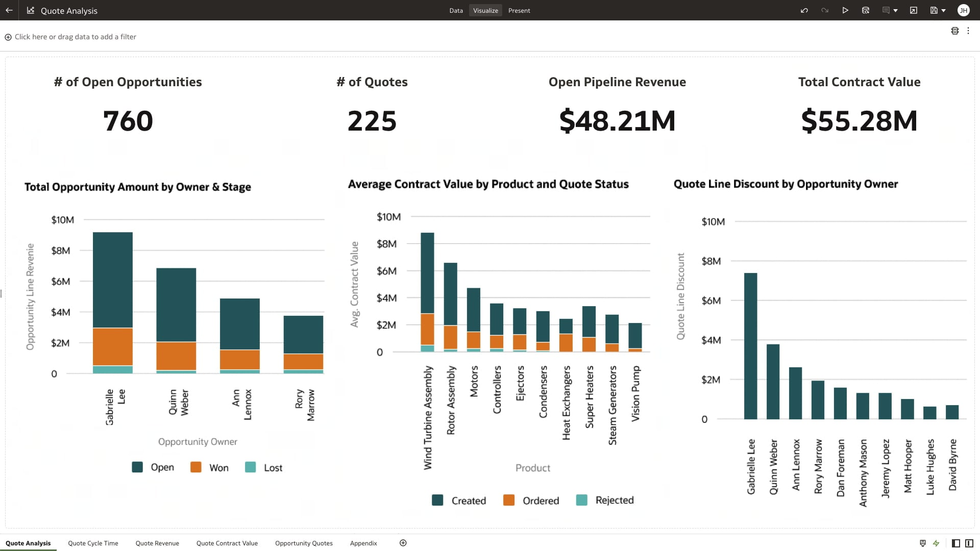Viewport: 980px width, 551px height.
Task: Select the teal Open legend swatch
Action: [x=137, y=467]
